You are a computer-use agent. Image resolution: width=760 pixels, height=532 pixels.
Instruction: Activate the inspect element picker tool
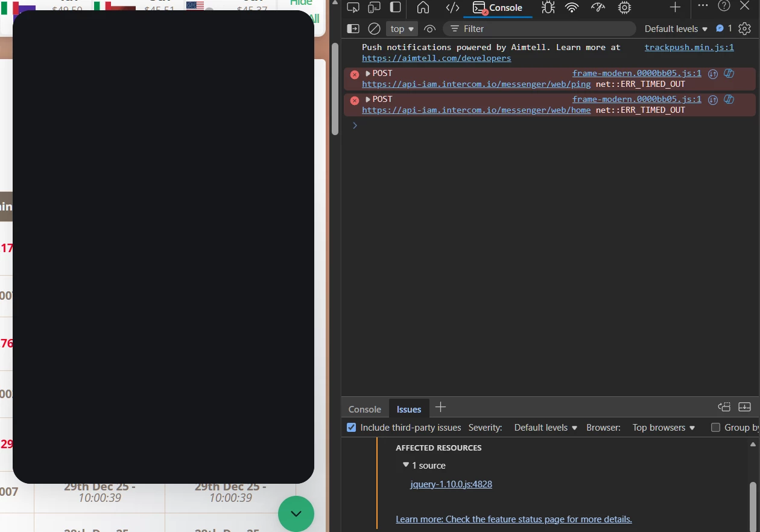pos(353,7)
